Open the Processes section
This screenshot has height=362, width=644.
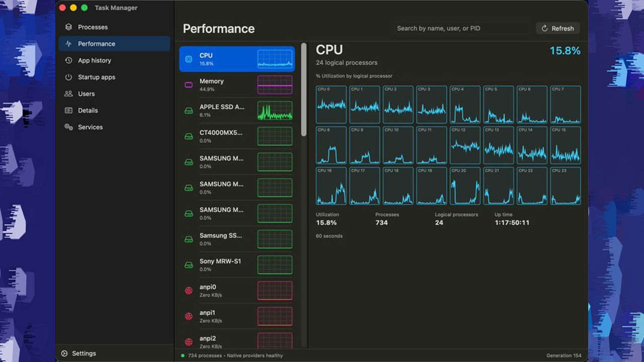(115, 27)
